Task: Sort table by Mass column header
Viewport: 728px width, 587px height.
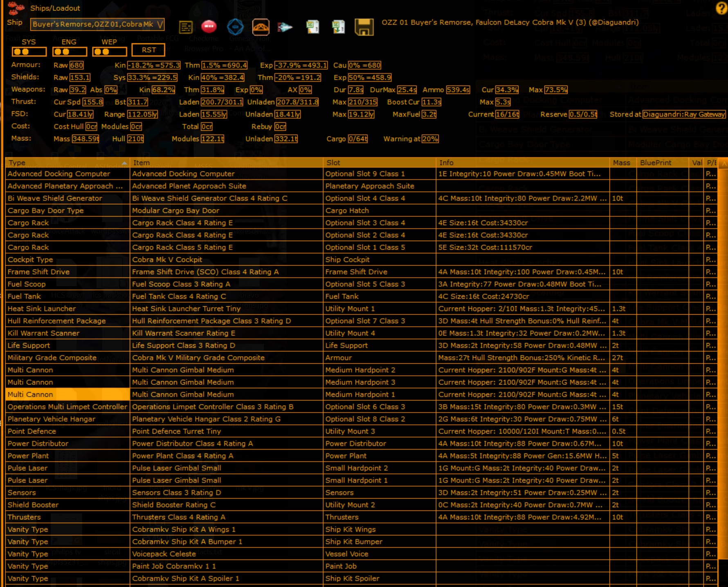Action: click(x=623, y=163)
